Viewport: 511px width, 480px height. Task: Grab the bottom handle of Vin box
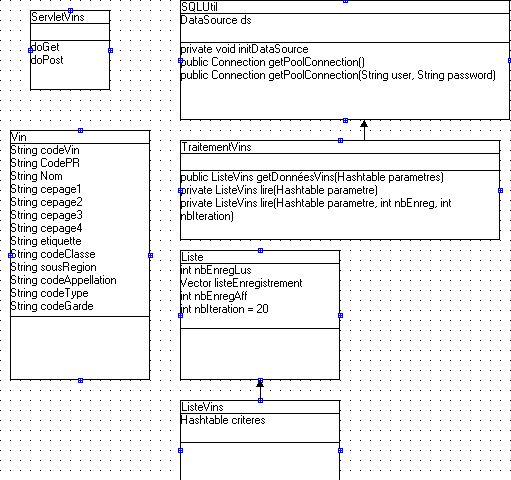(80, 380)
